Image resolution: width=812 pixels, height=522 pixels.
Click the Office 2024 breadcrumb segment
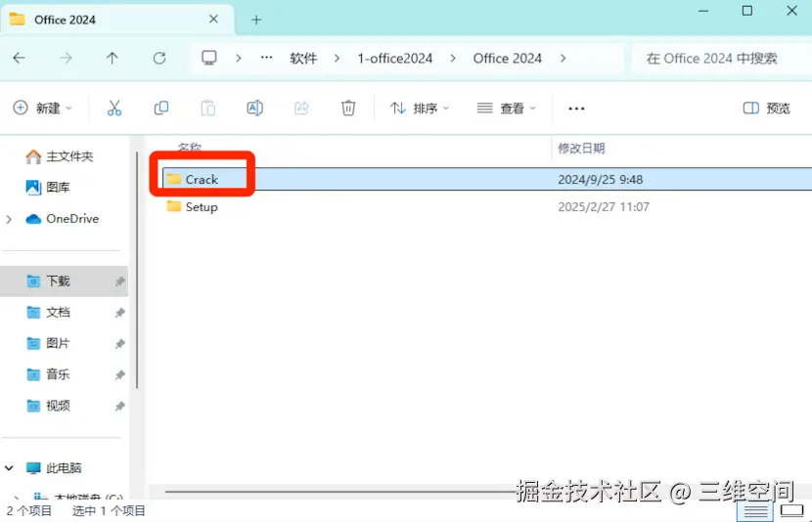pos(507,59)
